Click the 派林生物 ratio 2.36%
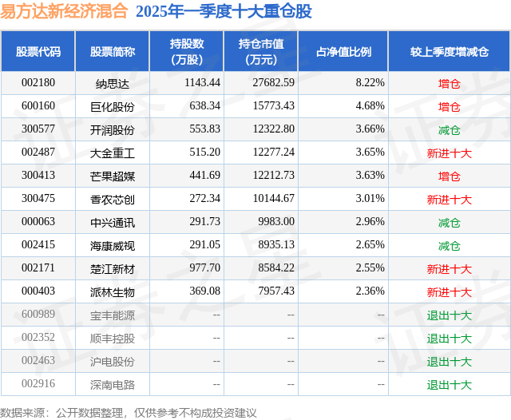The height and width of the screenshot is (420, 511). pyautogui.click(x=370, y=291)
